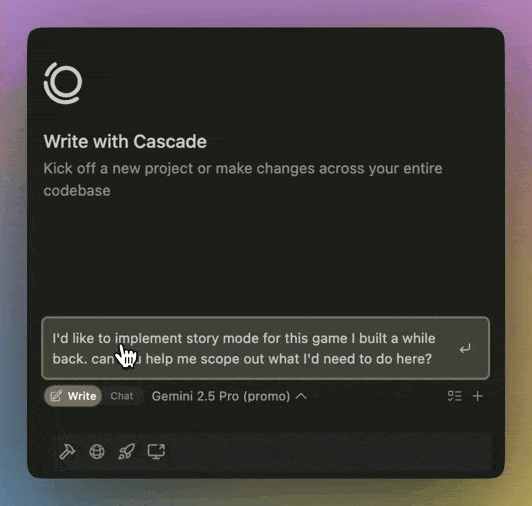532x506 pixels.
Task: Click the rocket deploy icon
Action: point(127,452)
